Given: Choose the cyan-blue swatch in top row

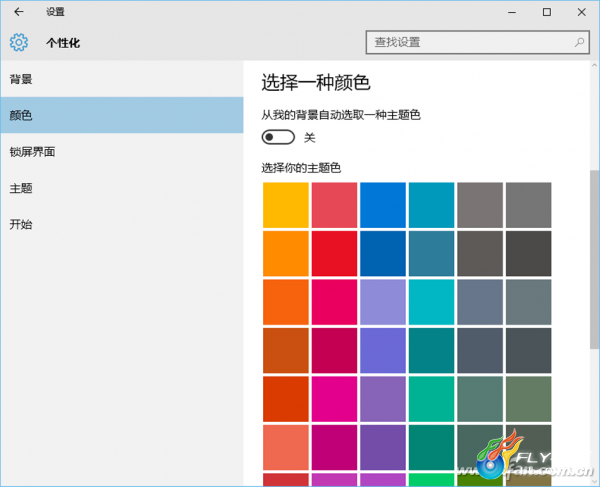Looking at the screenshot, I should pos(432,205).
